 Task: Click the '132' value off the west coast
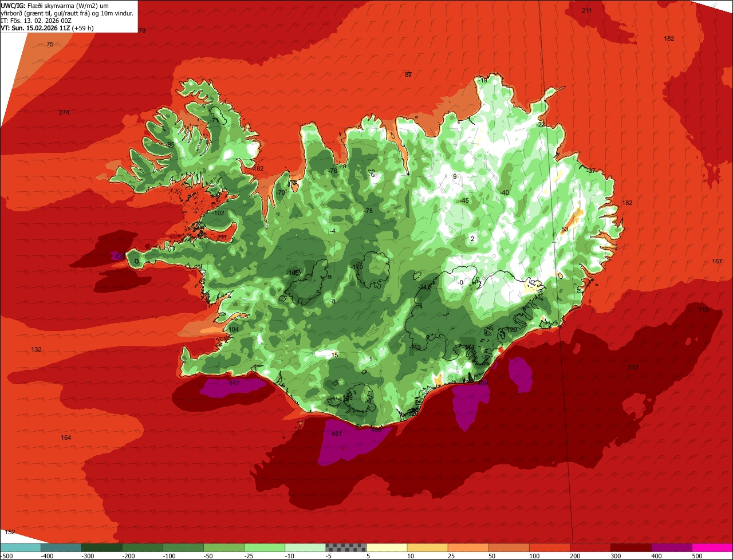click(x=37, y=349)
